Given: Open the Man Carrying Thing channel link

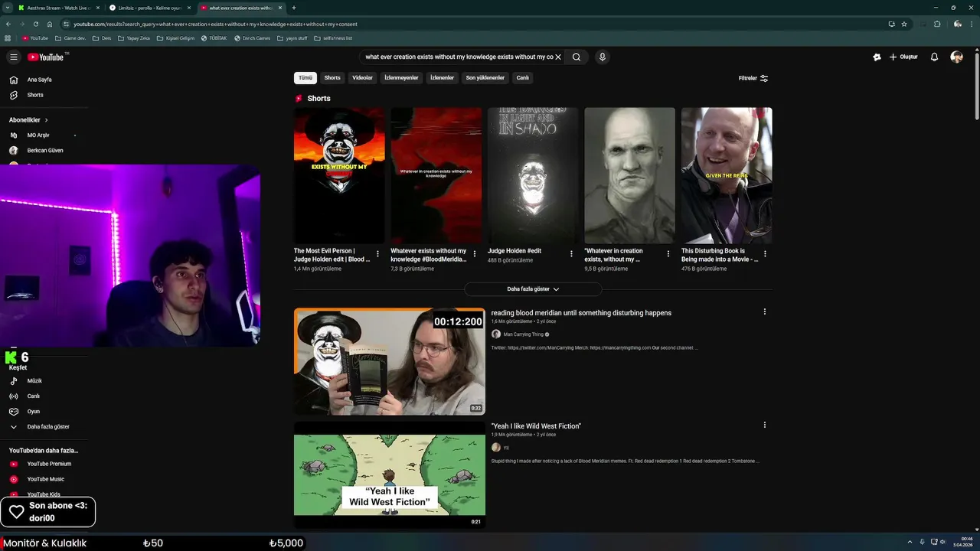Looking at the screenshot, I should coord(523,334).
